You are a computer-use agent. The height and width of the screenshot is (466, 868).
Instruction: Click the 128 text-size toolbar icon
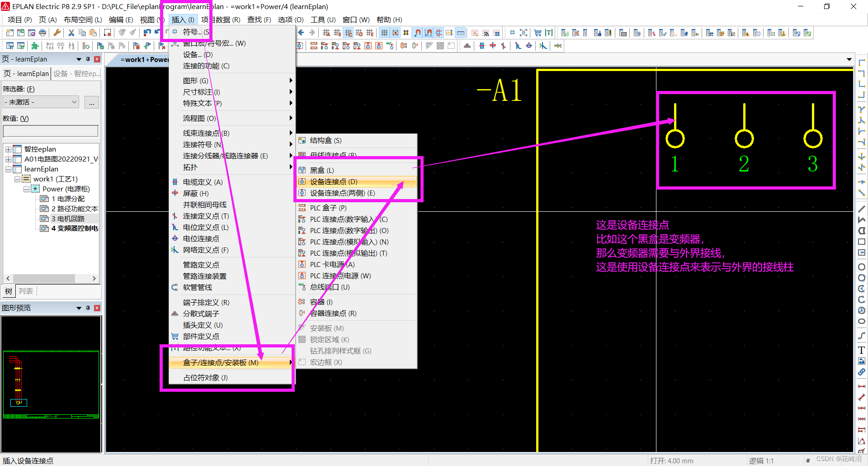coord(448,32)
